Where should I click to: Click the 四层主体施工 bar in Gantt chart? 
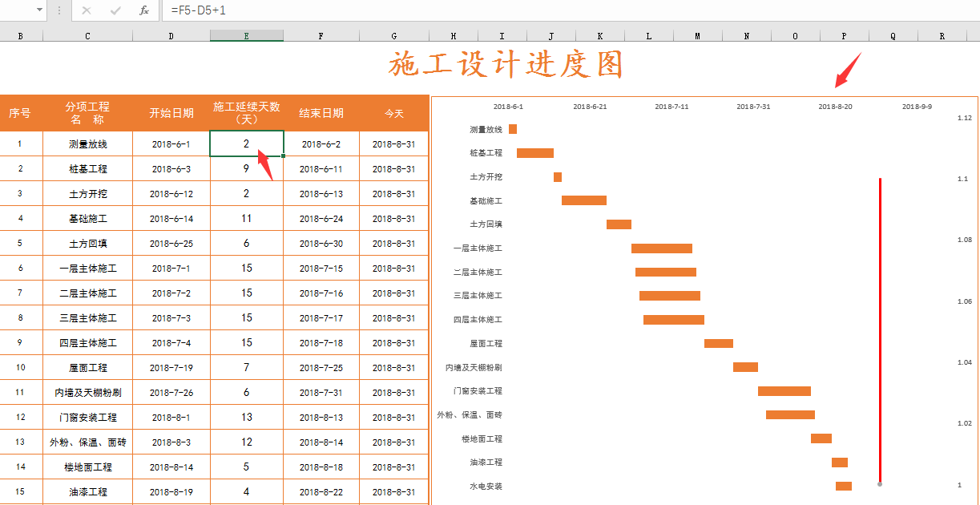point(674,320)
